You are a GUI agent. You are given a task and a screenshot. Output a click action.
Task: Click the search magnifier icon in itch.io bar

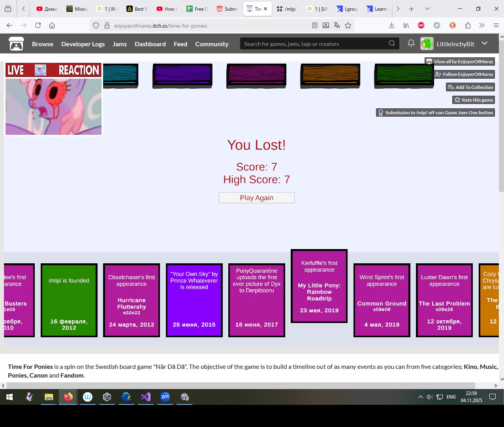click(392, 43)
